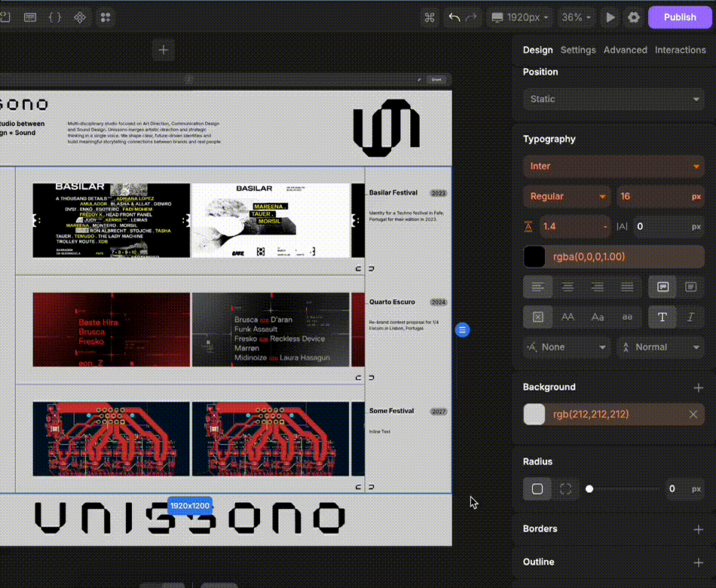Screen dimensions: 716x588
Task: Open the Inter font family dropdown
Action: [613, 166]
